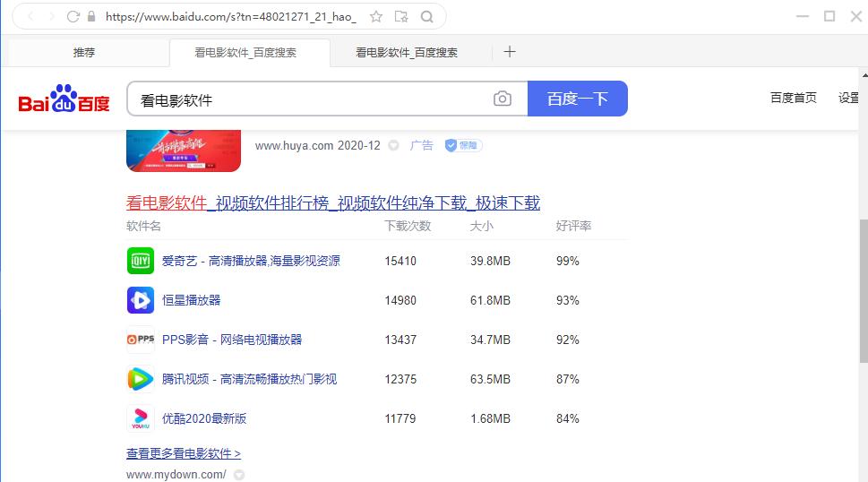Click download count 13437

pos(400,340)
